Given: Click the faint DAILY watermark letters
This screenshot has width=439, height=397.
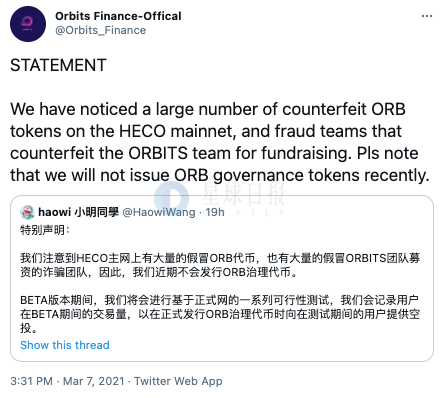Looking at the screenshot, I should coord(260,213).
